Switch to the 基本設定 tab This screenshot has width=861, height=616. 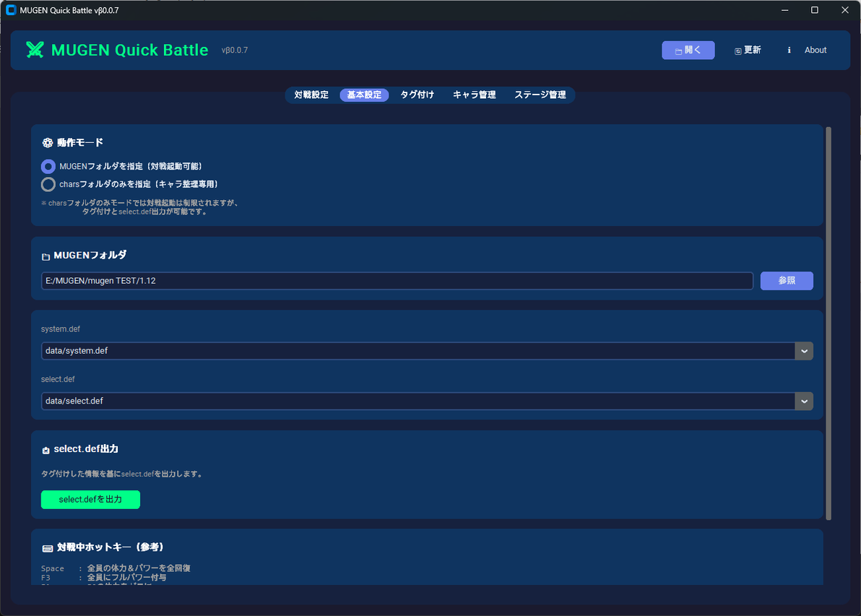point(364,95)
